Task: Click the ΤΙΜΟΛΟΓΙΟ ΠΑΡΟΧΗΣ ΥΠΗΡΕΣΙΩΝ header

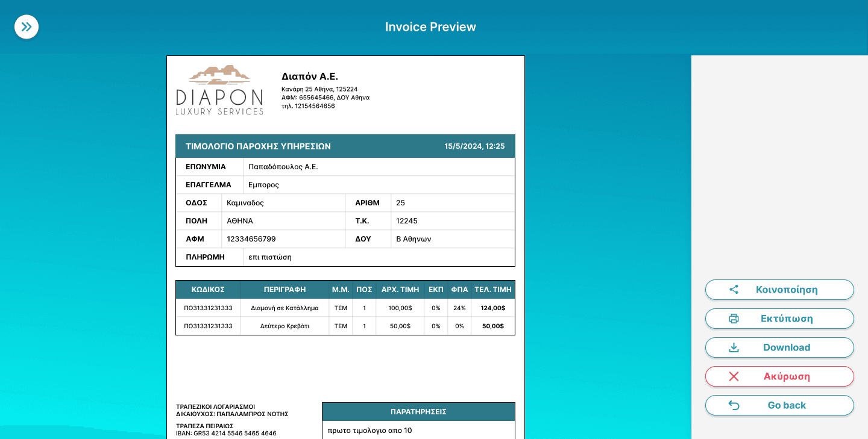Action: 258,146
